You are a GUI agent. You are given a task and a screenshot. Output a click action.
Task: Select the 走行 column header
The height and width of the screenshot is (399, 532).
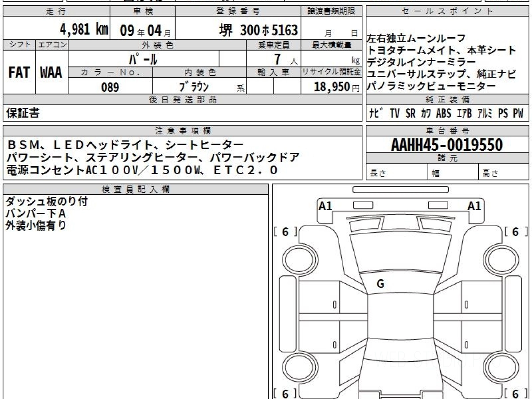(x=56, y=12)
